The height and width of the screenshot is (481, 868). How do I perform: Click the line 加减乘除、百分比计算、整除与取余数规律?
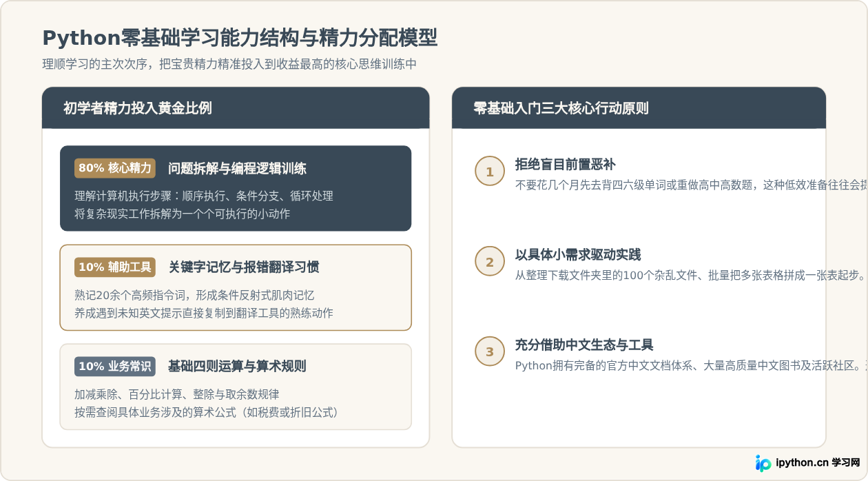(177, 394)
